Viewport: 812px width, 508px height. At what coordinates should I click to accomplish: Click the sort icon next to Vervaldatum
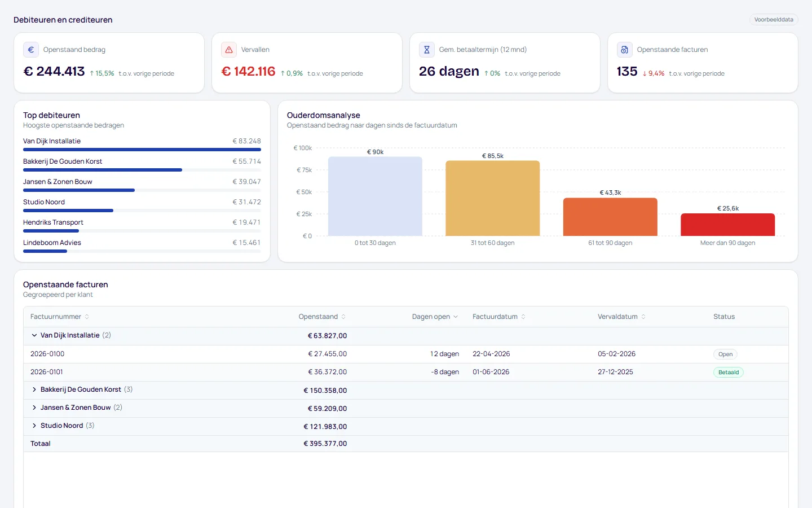643,317
